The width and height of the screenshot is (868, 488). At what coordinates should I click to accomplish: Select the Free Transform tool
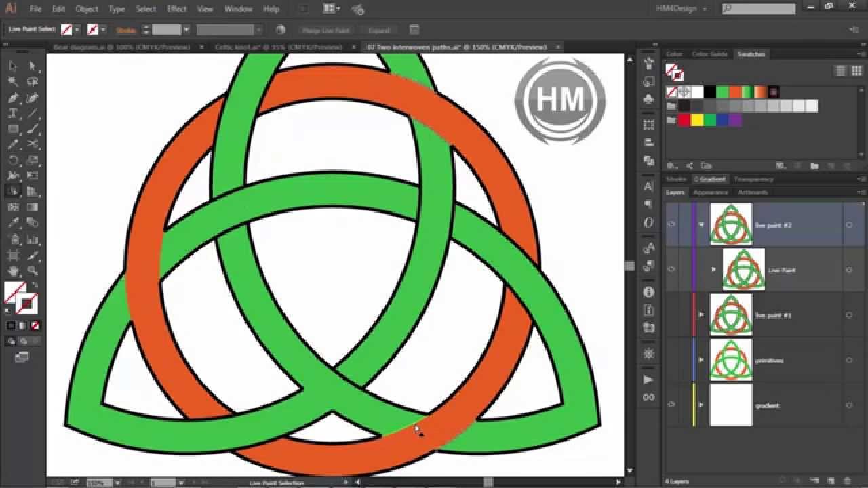click(x=32, y=176)
